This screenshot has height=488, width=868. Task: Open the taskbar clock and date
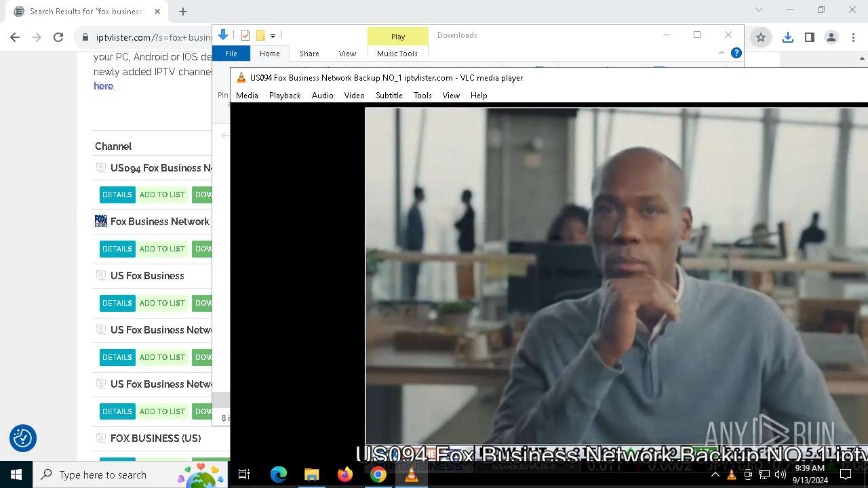click(810, 474)
